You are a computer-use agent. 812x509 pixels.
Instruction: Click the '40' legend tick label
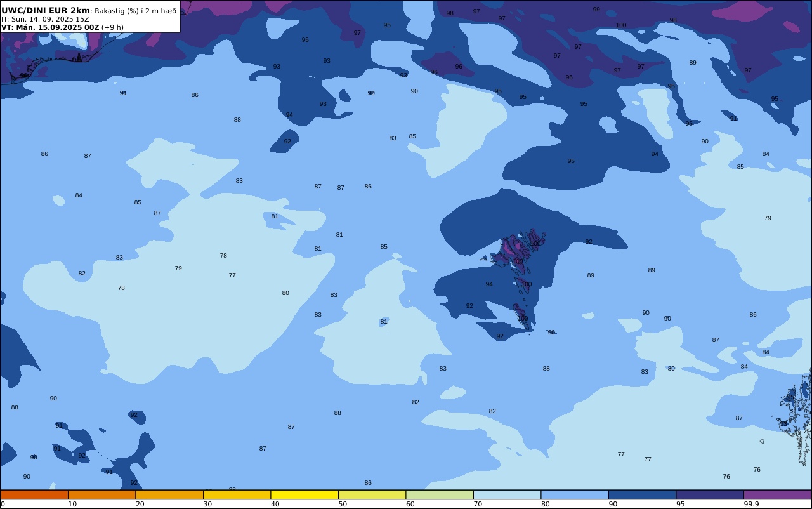(275, 504)
